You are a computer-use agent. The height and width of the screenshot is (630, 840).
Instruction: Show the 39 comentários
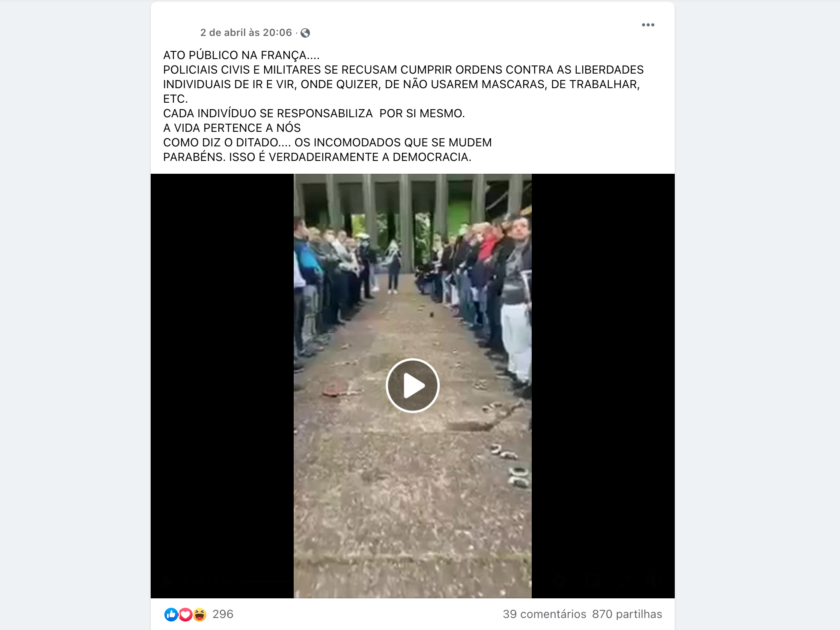[x=544, y=614]
